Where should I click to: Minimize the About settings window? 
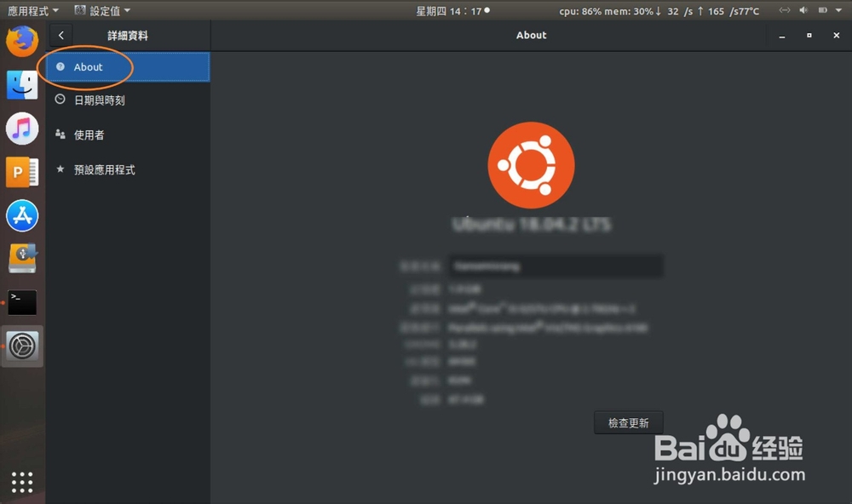(782, 35)
